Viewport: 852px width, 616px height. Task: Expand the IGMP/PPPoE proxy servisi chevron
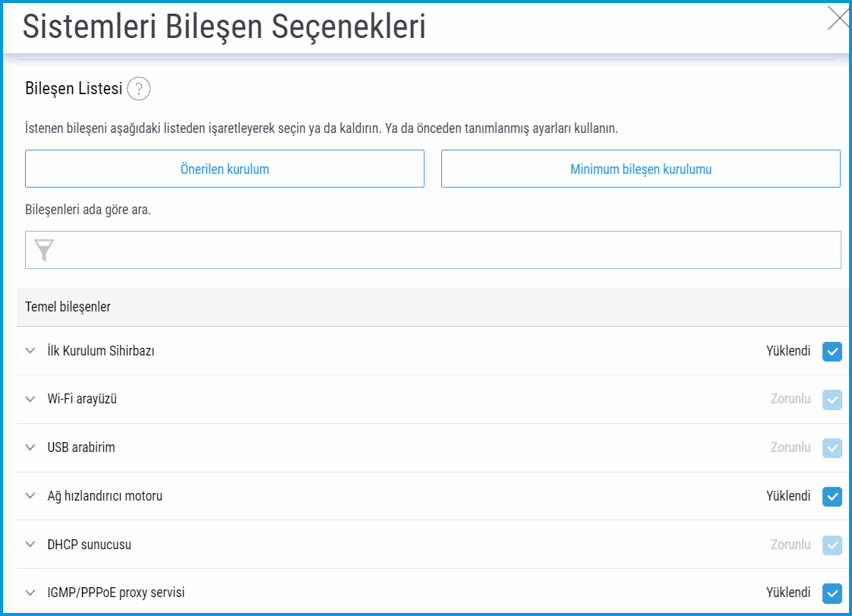tap(30, 592)
